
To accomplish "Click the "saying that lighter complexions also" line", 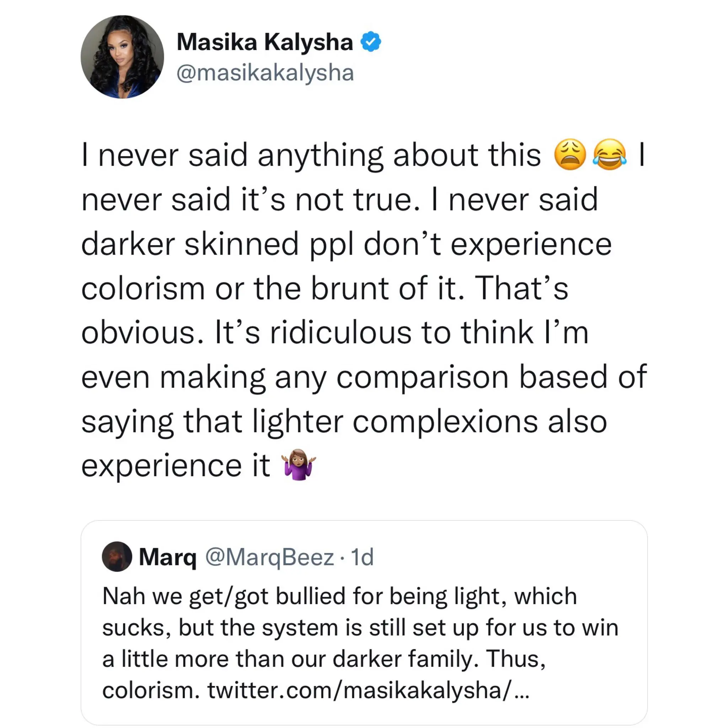I will coord(344,421).
